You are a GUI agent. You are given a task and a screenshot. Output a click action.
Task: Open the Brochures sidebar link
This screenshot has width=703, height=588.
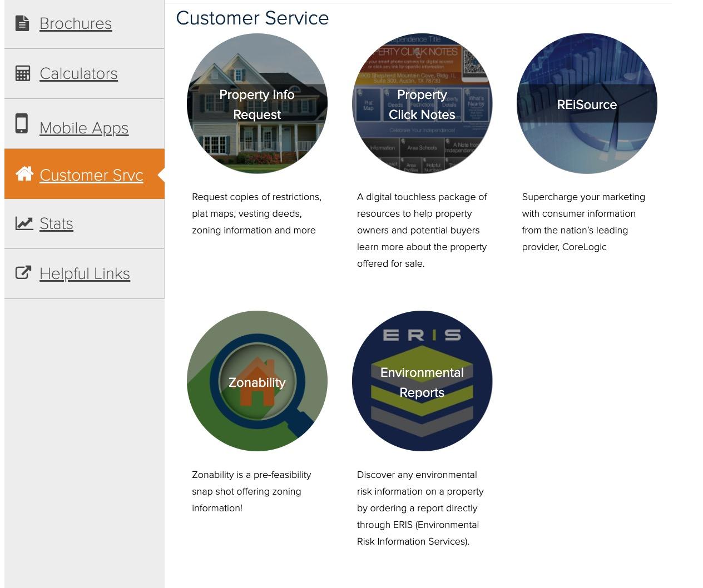coord(76,23)
